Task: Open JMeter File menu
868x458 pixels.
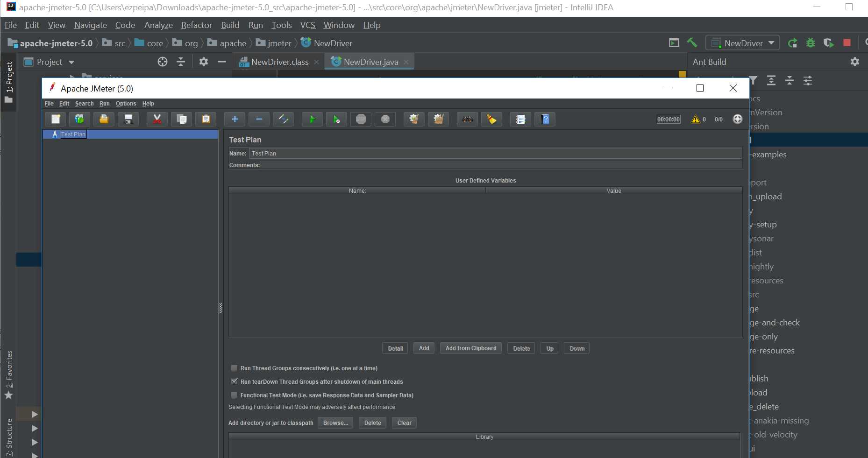Action: tap(49, 104)
